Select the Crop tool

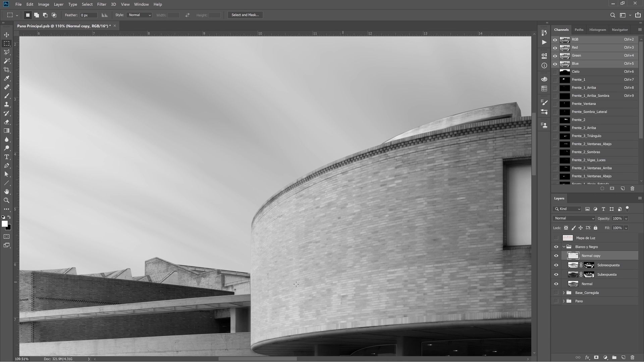tap(7, 70)
